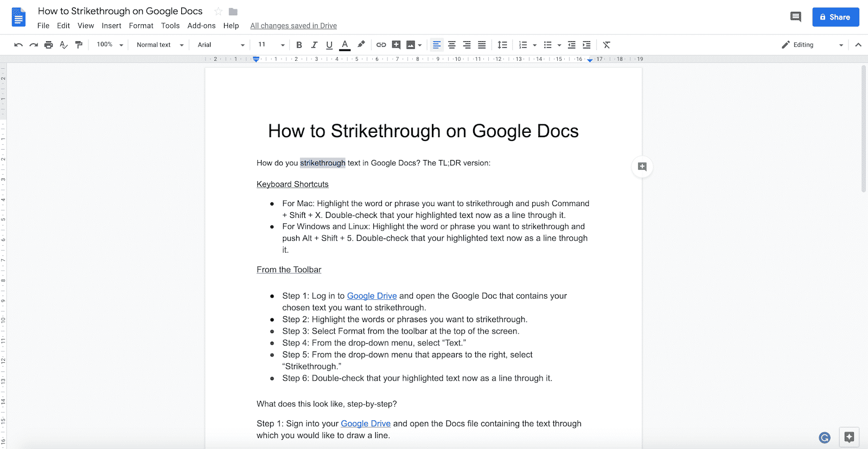Click the Keyboard Shortcuts heading

click(292, 184)
